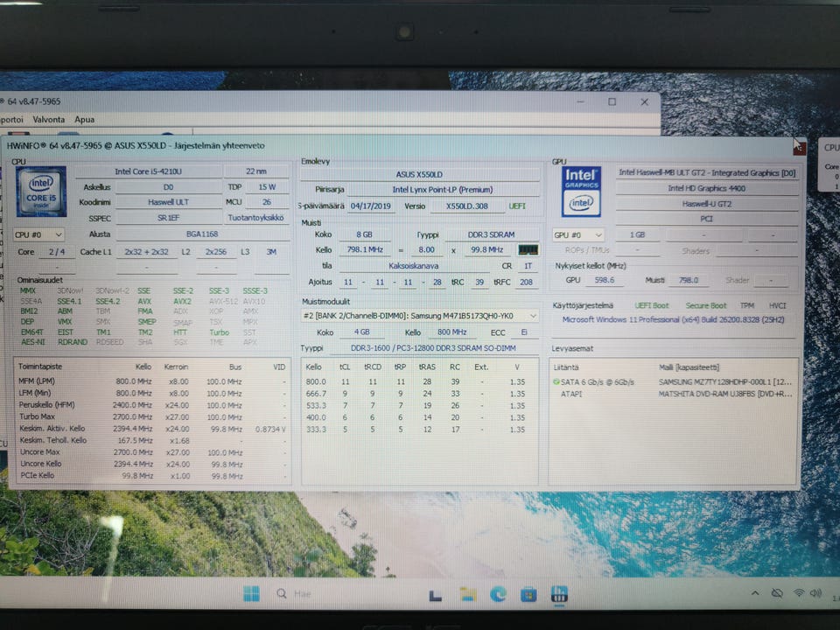Open Microsoft Store from the taskbar

(x=528, y=595)
